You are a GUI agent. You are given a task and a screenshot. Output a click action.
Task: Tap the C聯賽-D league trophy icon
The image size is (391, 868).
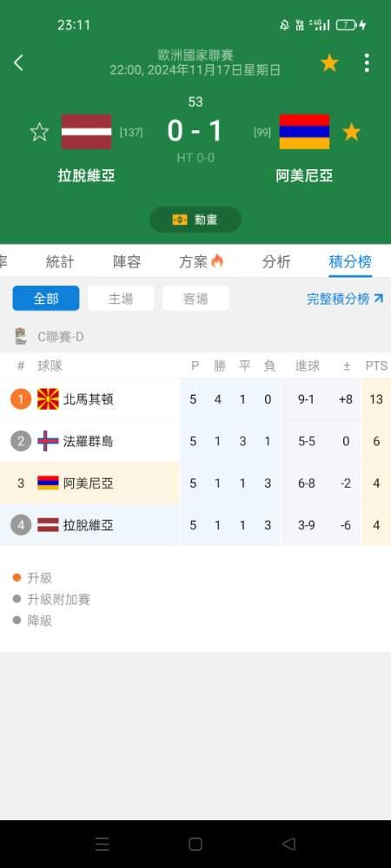[21, 337]
